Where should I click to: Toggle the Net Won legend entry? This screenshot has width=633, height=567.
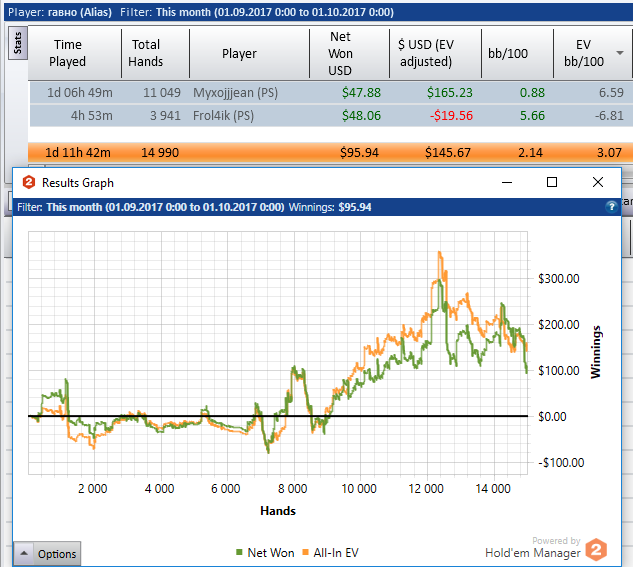point(265,552)
